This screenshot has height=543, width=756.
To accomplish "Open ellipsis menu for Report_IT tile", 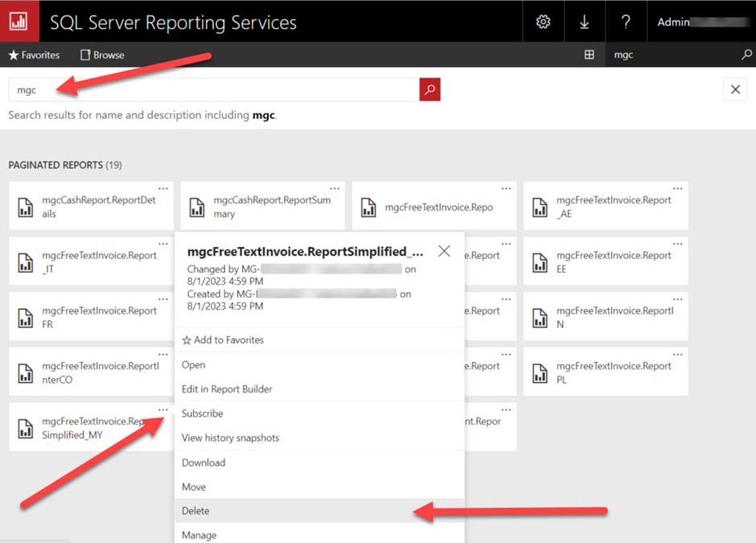I will pyautogui.click(x=163, y=244).
